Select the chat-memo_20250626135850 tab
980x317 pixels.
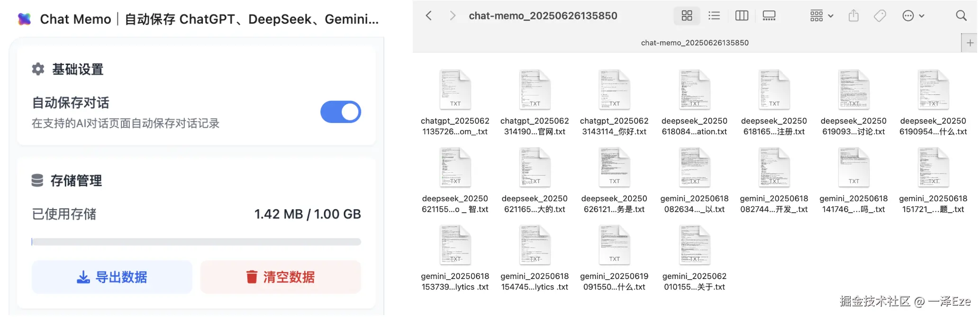coord(694,43)
